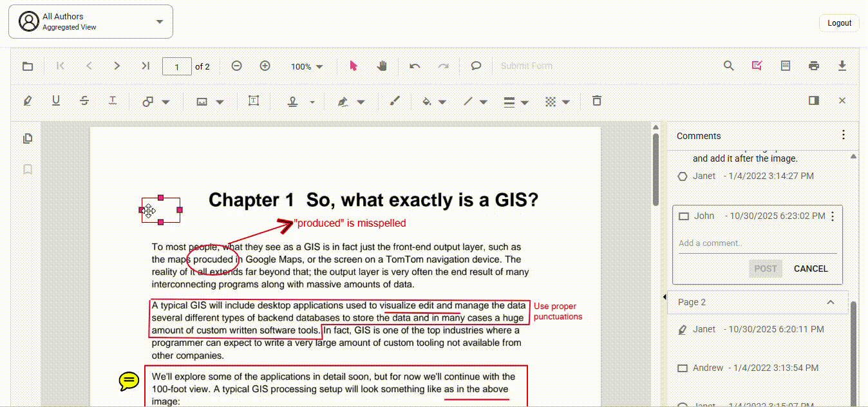
Task: Insert a Free Text annotation
Action: (254, 101)
